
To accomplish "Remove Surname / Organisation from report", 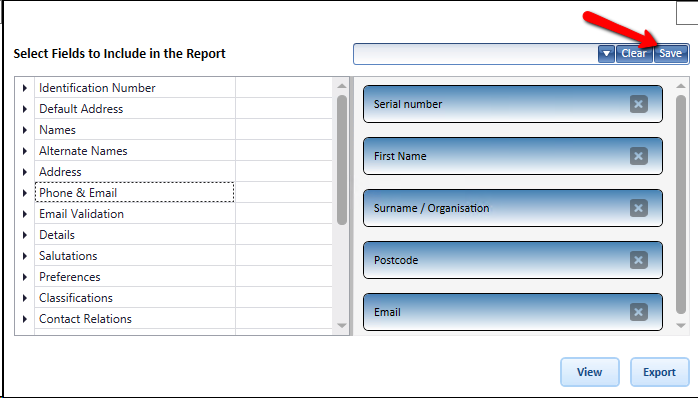I will [638, 208].
